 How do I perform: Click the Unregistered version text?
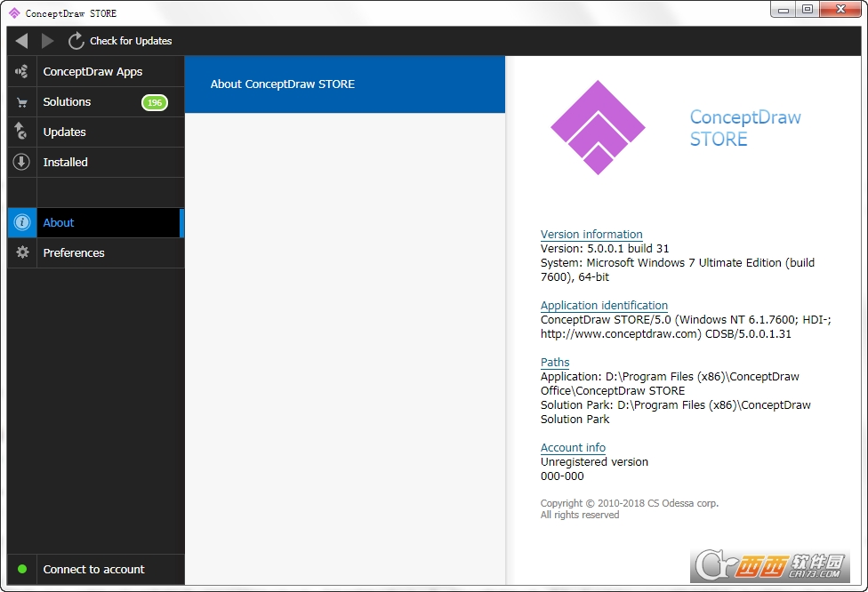[594, 462]
